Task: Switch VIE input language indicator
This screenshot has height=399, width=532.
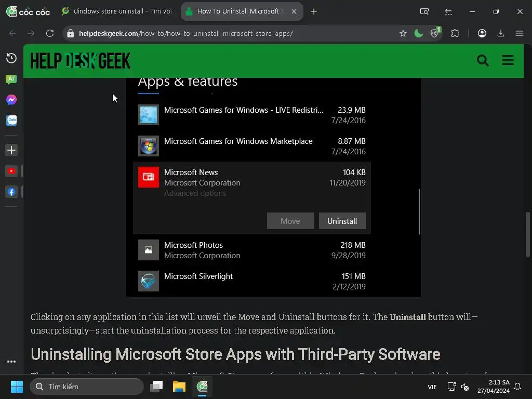Action: click(x=432, y=387)
